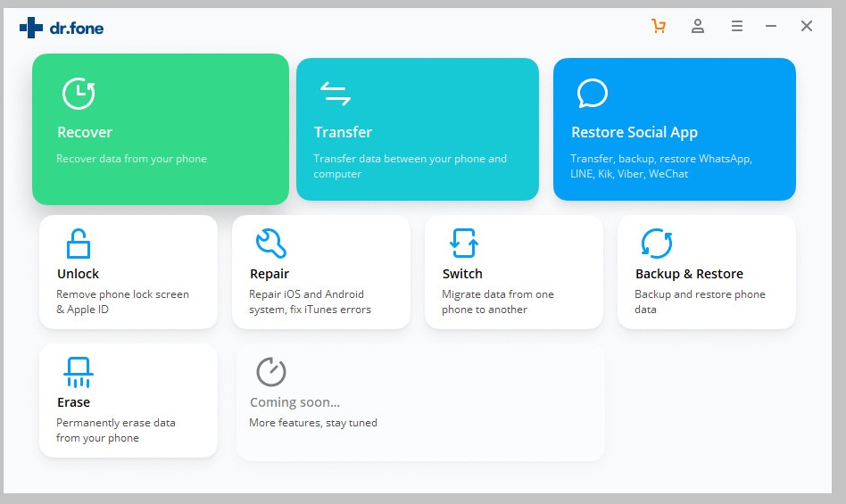Screen dimensions: 846x504
Task: Click the Switch phone icon
Action: [463, 244]
